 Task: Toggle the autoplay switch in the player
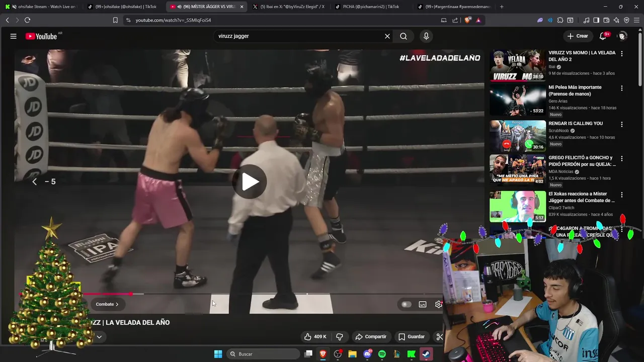coord(406,304)
